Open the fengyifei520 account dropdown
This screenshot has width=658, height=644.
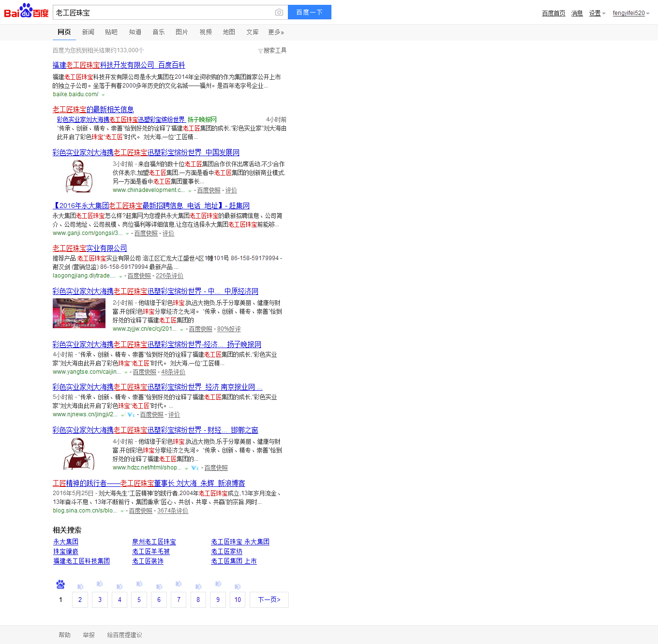pos(631,13)
